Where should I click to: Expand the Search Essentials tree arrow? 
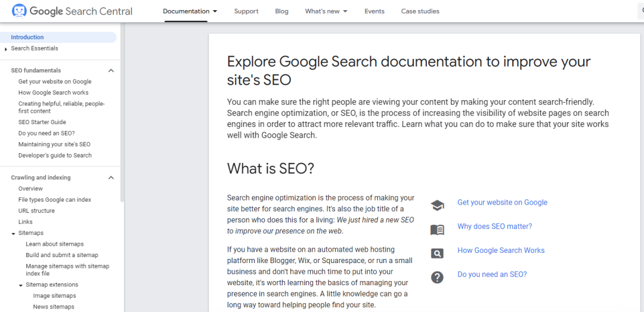[x=6, y=49]
